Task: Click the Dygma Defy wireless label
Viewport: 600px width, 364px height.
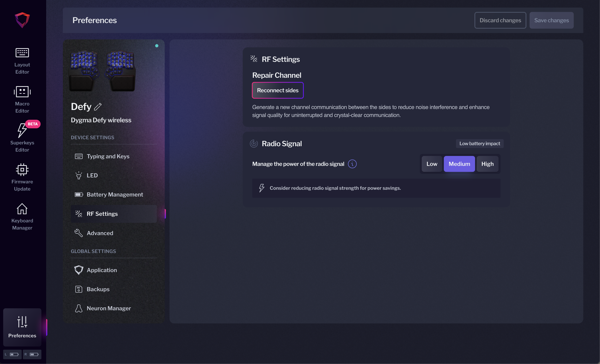Action: click(x=101, y=120)
